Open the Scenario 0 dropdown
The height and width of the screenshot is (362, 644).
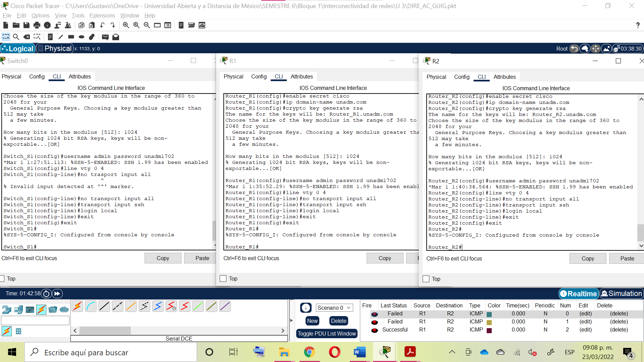334,308
